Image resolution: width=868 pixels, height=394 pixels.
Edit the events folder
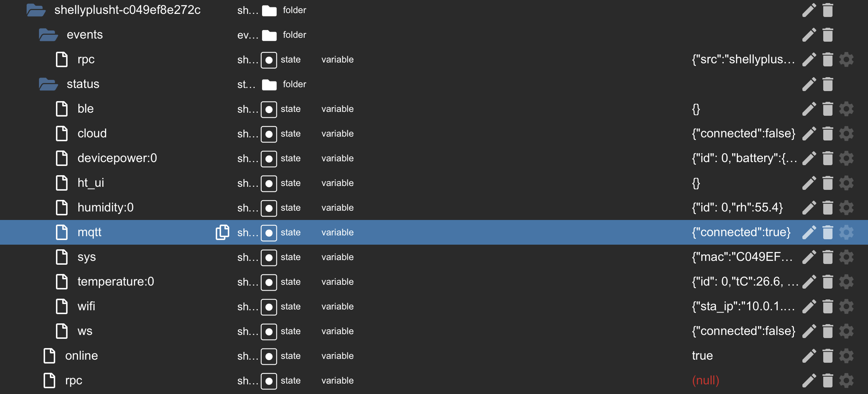(809, 34)
